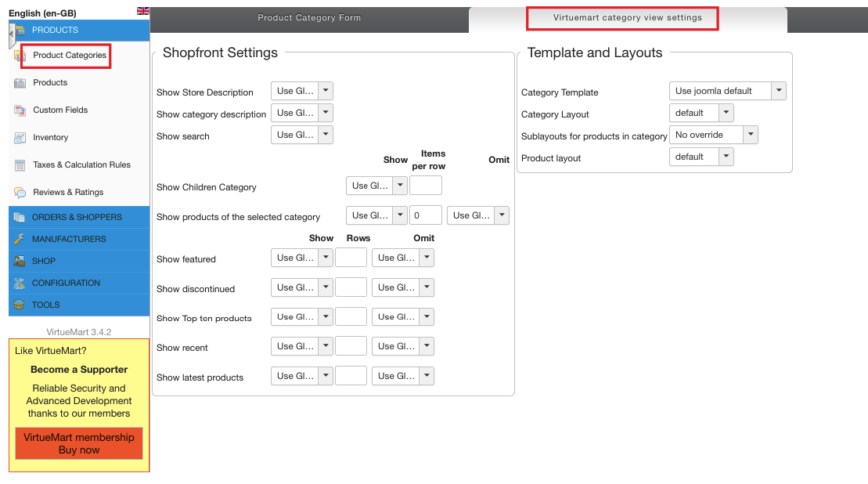Open the Configuration menu section
The width and height of the screenshot is (868, 484).
66,283
